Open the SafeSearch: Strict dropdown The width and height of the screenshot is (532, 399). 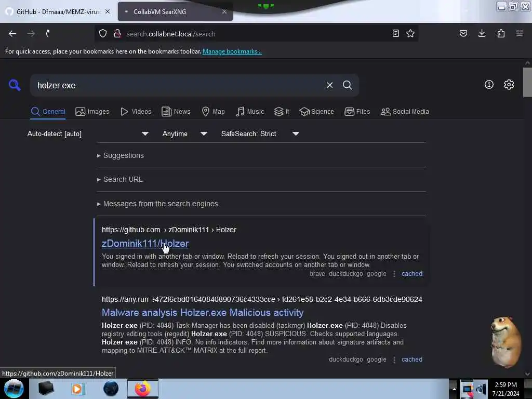(x=260, y=134)
